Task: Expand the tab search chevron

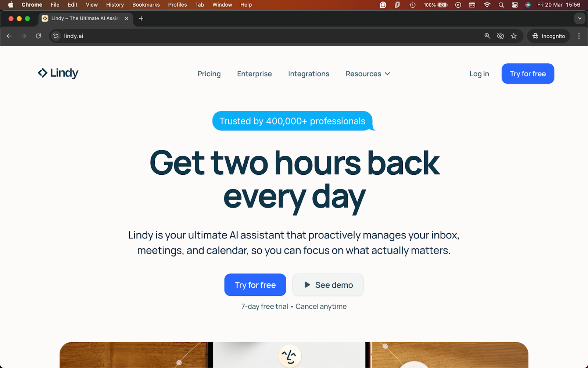Action: pyautogui.click(x=580, y=18)
